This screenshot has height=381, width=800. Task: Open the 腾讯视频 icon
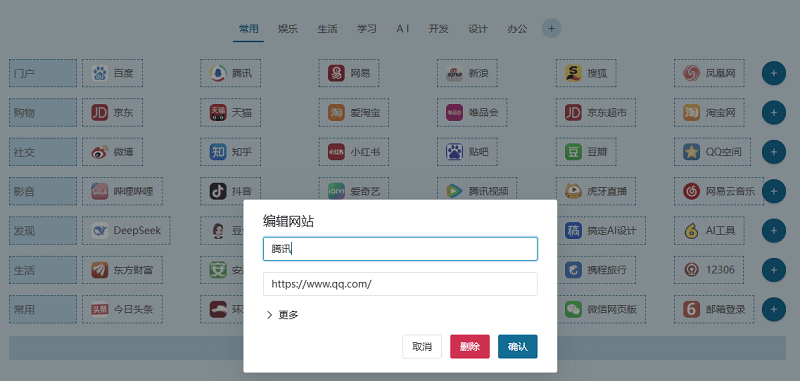(x=455, y=191)
